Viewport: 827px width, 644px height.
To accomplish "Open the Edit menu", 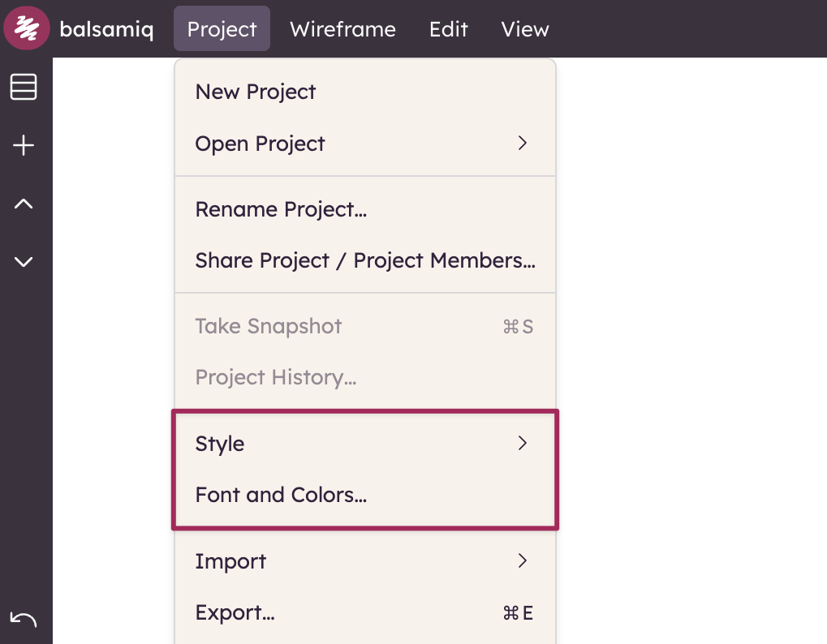I will tap(448, 29).
